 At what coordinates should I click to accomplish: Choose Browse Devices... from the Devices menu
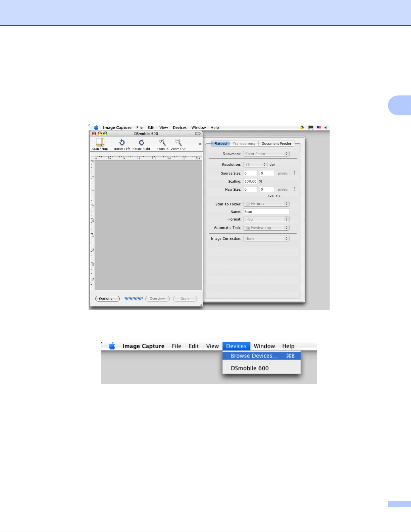262,356
